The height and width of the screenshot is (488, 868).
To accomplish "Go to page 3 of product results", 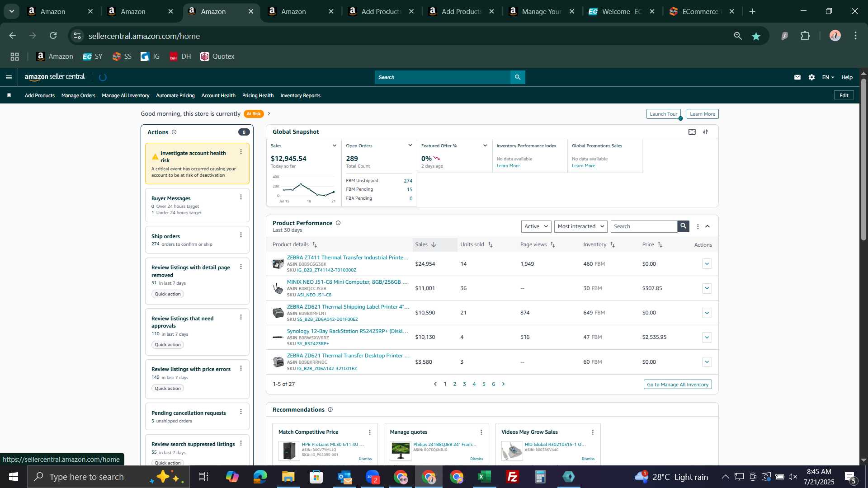I will click(464, 384).
